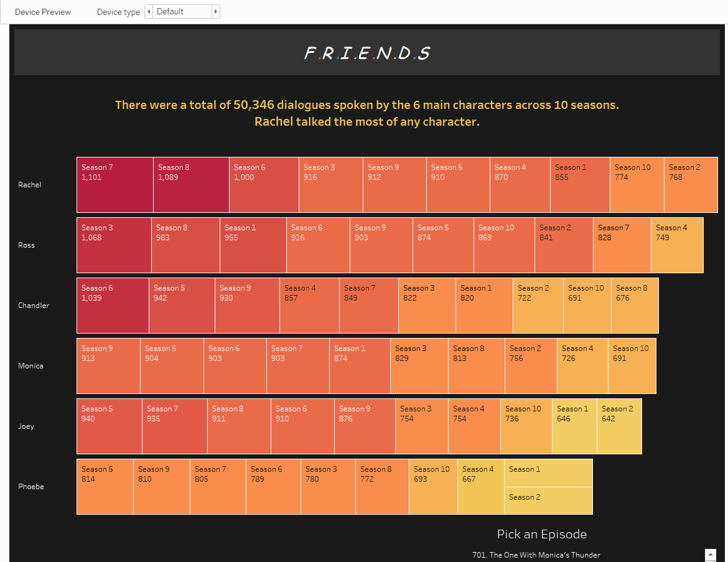Select Joey Season 5 tile (940)
The image size is (728, 562).
click(x=110, y=426)
